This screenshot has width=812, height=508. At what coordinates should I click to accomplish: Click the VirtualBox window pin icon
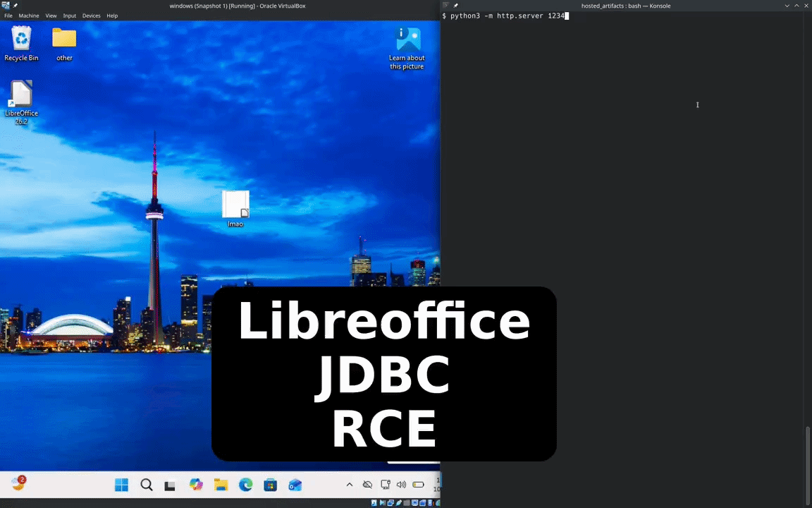click(16, 5)
